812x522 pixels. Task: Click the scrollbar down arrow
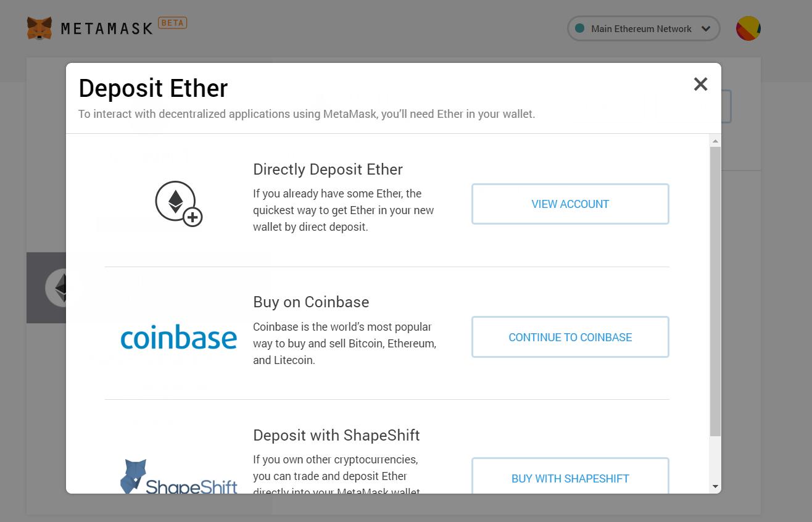[x=715, y=486]
